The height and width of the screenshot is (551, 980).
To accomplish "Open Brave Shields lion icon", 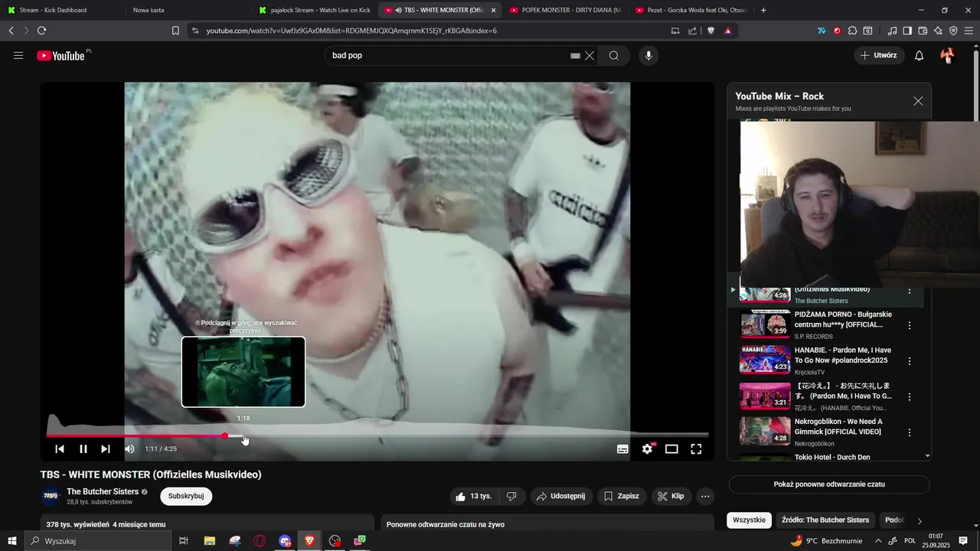I will 710,31.
